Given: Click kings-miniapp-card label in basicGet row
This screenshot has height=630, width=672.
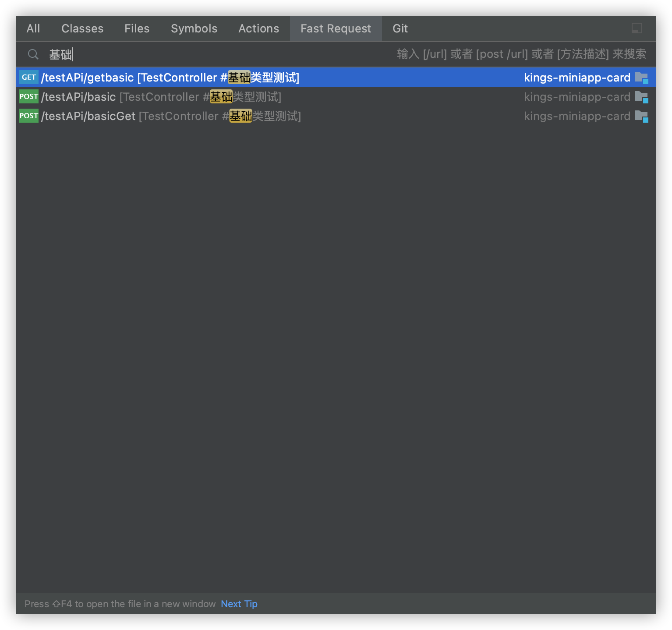Looking at the screenshot, I should pos(577,116).
